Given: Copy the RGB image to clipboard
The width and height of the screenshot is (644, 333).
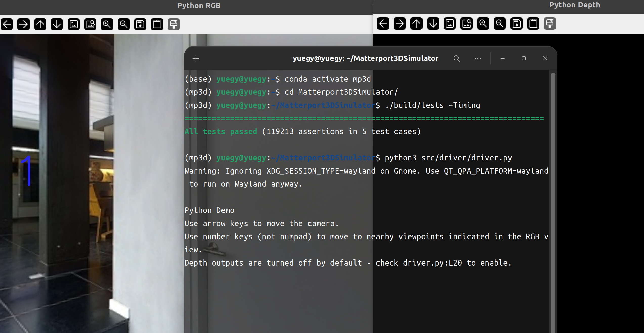Looking at the screenshot, I should 157,24.
